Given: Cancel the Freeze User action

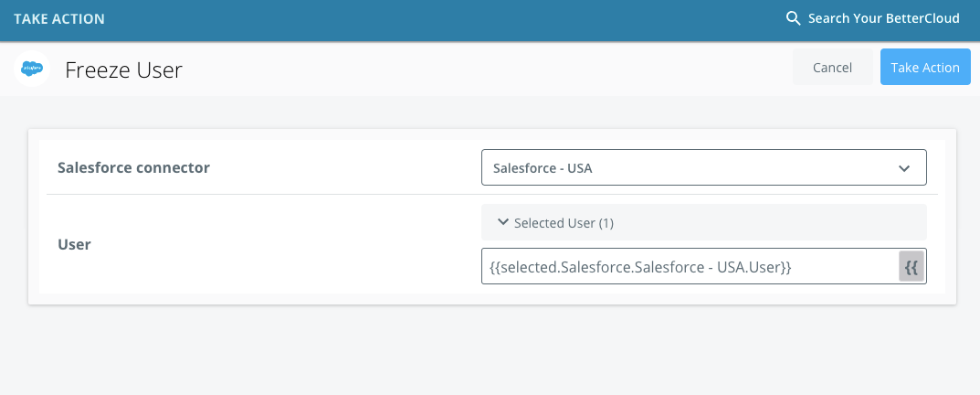Looking at the screenshot, I should click(x=833, y=67).
